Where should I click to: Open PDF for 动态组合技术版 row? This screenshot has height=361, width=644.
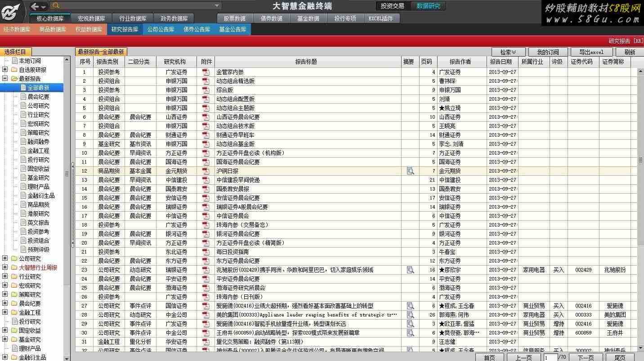[206, 126]
